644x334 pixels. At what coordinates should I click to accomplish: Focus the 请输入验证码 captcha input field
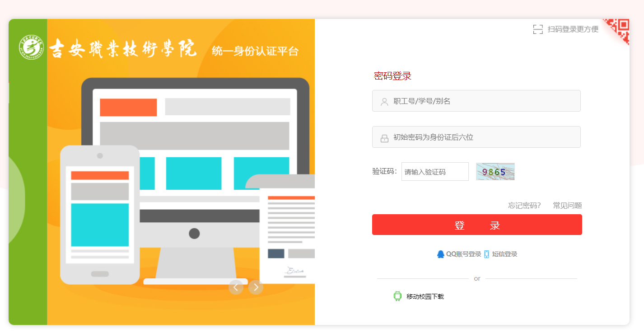(435, 172)
